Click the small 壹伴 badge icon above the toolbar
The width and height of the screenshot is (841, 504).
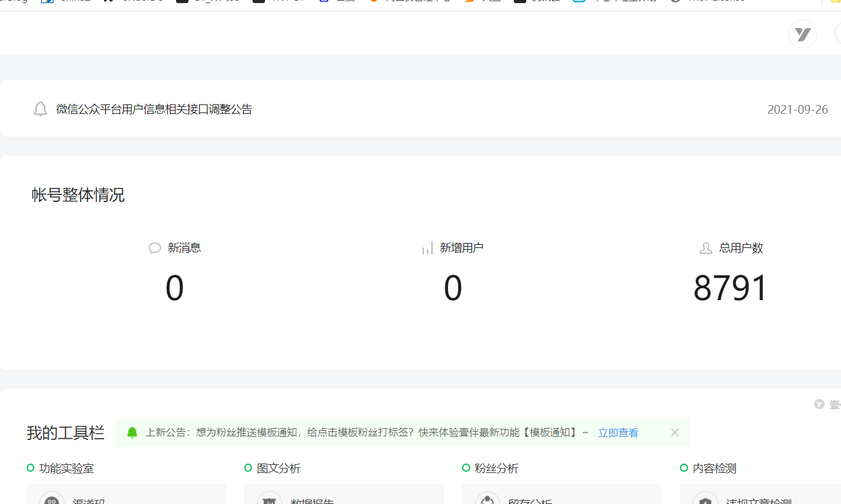819,404
